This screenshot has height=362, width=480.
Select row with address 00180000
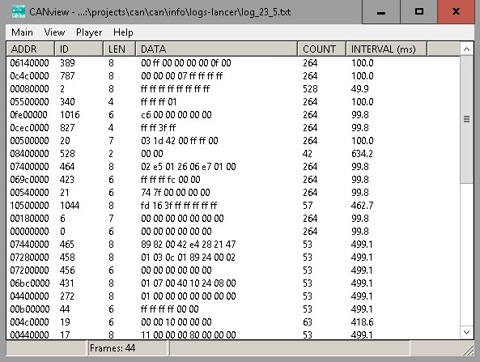233,218
